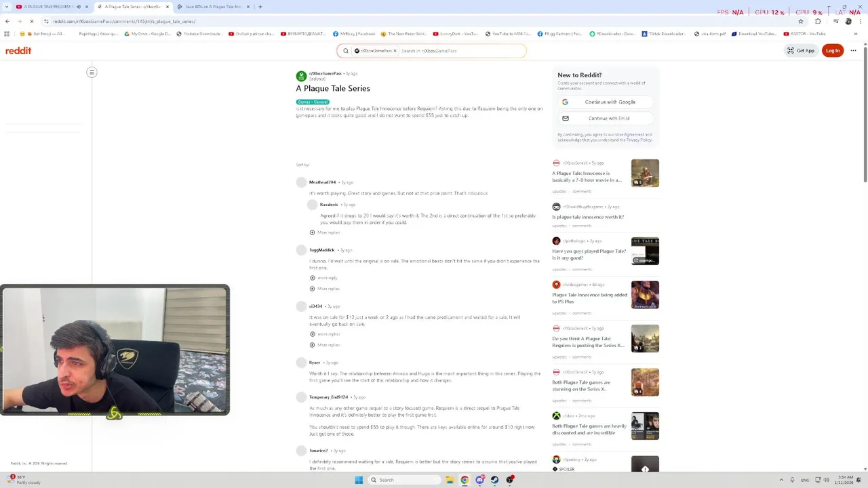
Task: Open File Explorer from the taskbar
Action: [x=450, y=480]
